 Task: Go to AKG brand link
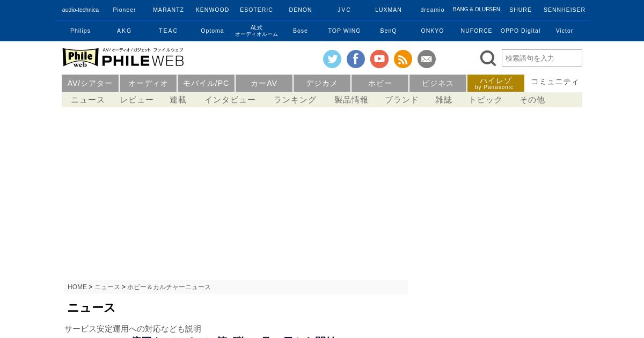pos(125,31)
